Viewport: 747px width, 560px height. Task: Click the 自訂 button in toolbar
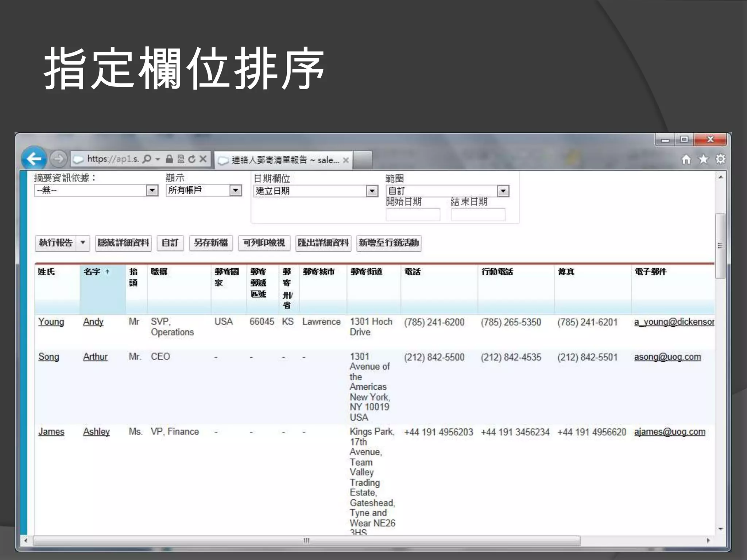pyautogui.click(x=170, y=243)
